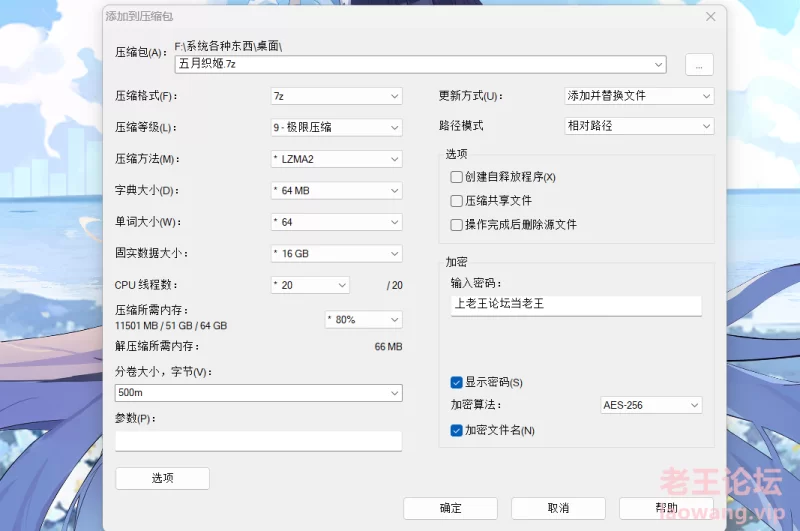Open the 路径模式 dropdown showing 相对路径
This screenshot has height=531, width=800.
click(639, 126)
